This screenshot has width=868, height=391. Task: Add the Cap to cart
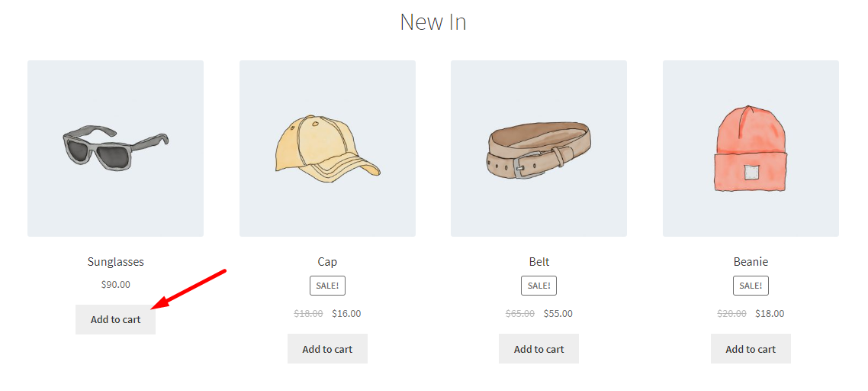point(327,349)
